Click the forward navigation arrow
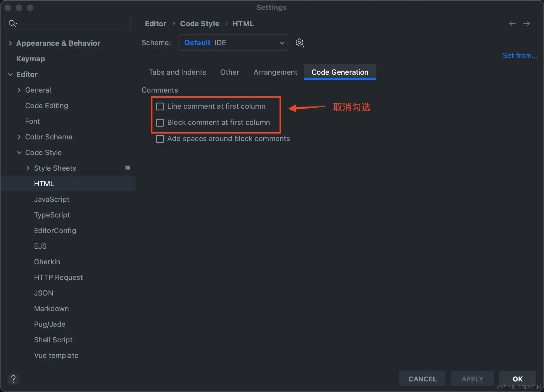544x392 pixels. coord(526,24)
